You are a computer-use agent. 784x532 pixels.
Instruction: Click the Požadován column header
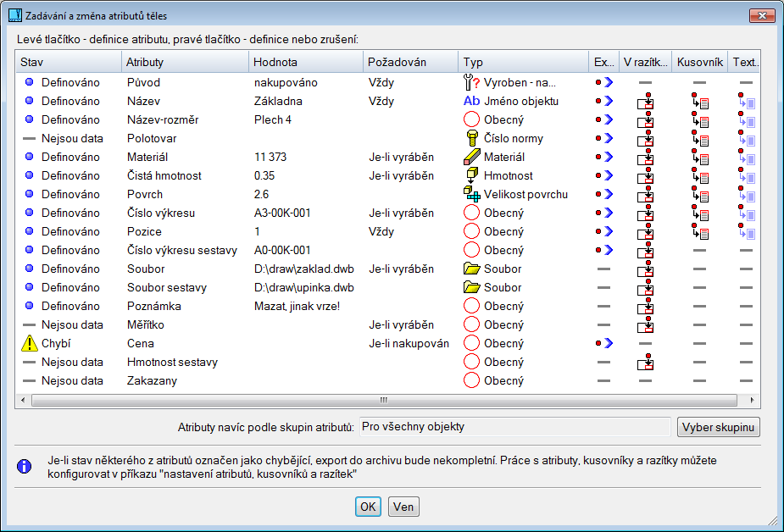coord(410,62)
